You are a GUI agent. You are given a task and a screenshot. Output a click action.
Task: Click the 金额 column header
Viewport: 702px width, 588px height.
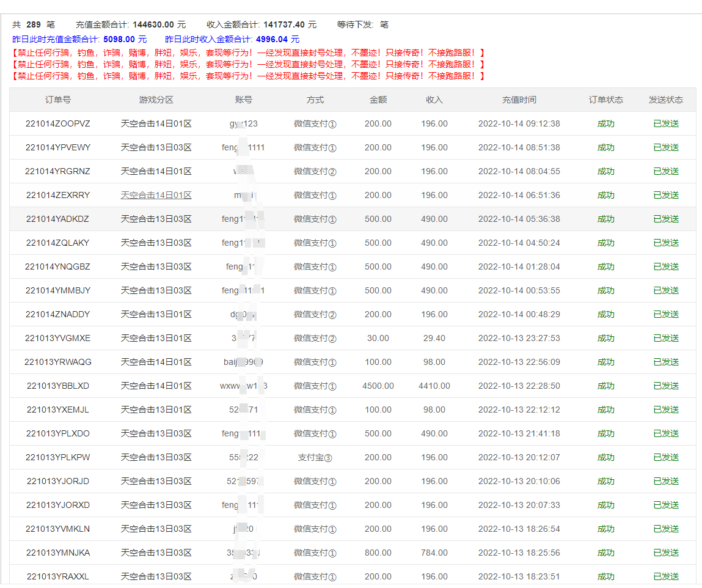(x=378, y=100)
